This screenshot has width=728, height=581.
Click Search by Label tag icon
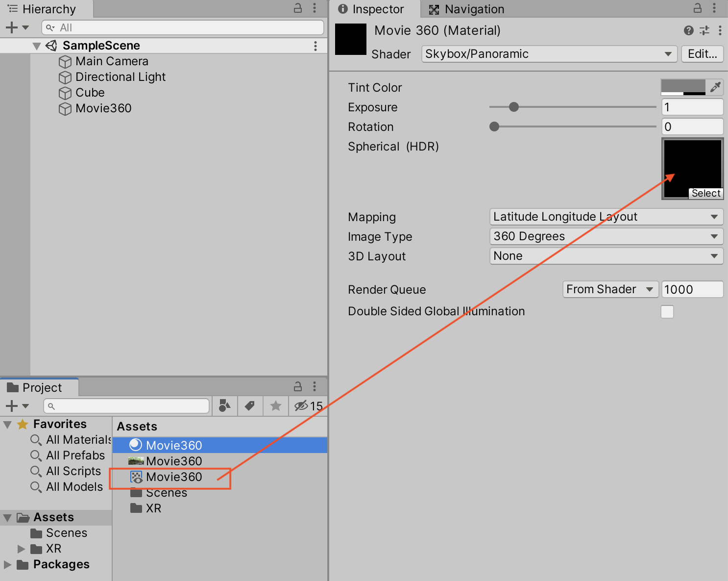(250, 406)
